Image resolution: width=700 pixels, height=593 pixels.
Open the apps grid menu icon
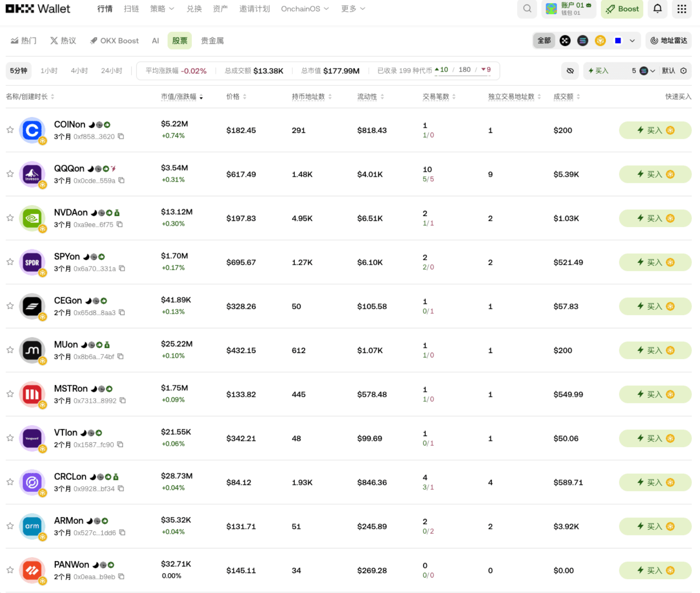(681, 9)
